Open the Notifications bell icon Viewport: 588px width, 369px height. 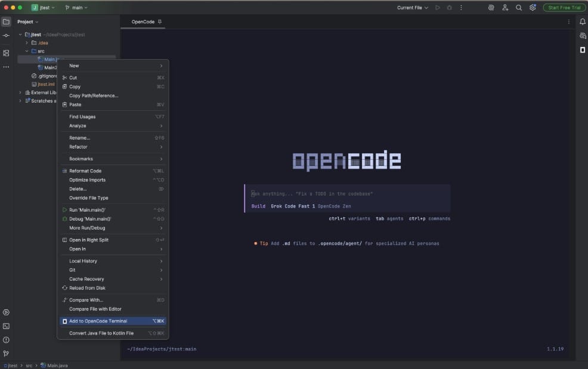pos(582,21)
